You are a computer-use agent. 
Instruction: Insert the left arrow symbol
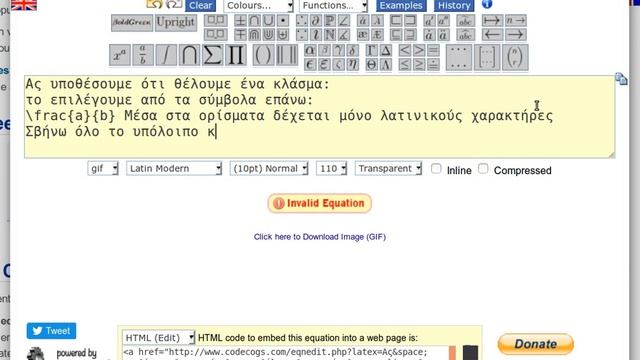click(492, 35)
